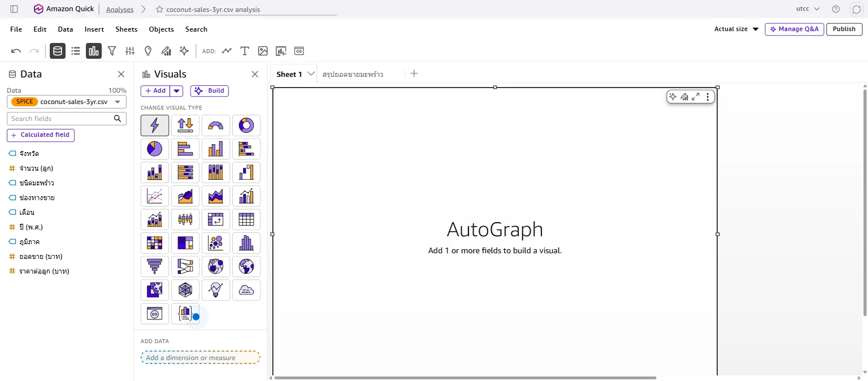This screenshot has width=868, height=381.
Task: Toggle the Data pane toolbar icon
Action: [58, 51]
